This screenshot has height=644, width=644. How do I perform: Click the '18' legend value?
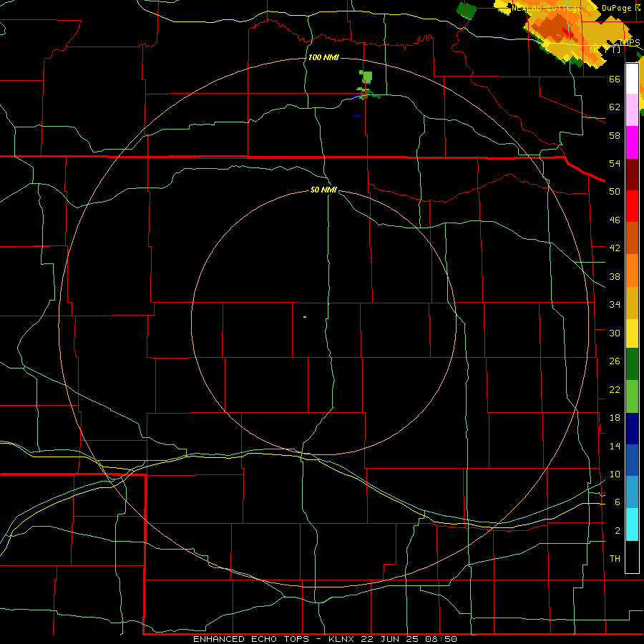click(615, 418)
